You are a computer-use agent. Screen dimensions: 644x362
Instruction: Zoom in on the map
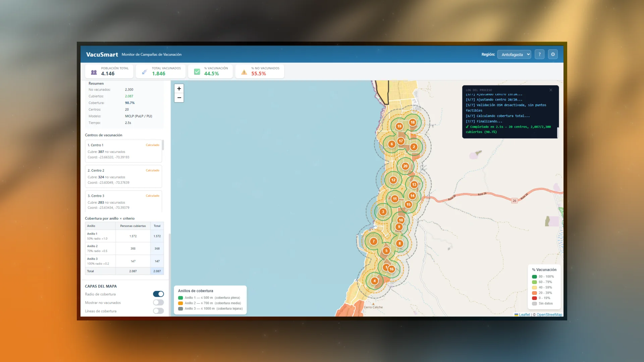click(x=179, y=88)
